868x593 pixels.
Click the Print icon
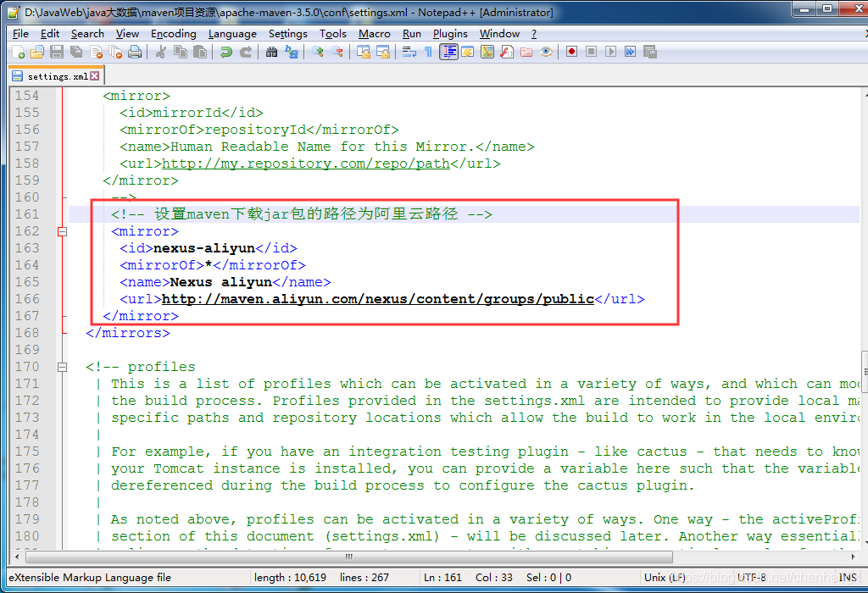(135, 52)
